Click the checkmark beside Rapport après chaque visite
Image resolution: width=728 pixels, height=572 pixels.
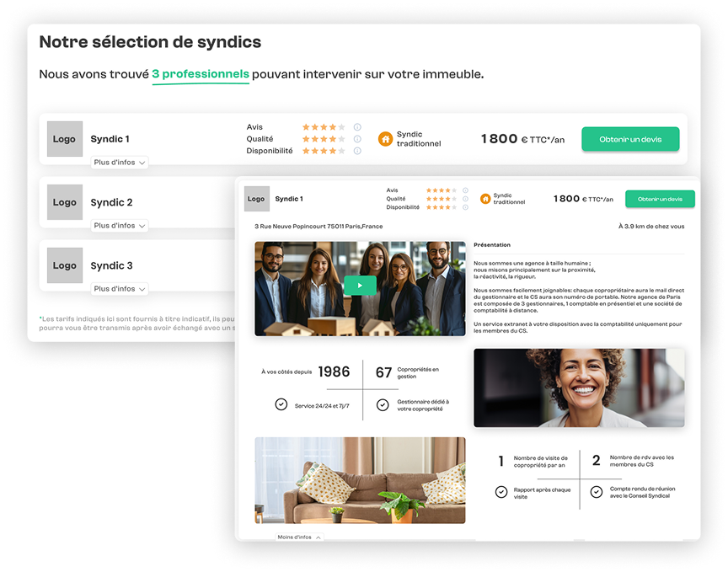[x=502, y=491]
